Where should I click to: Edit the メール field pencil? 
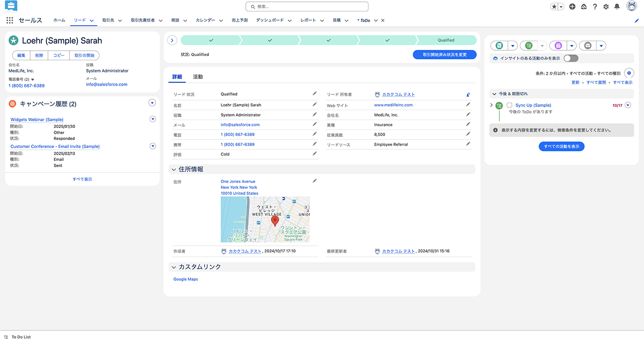point(315,125)
